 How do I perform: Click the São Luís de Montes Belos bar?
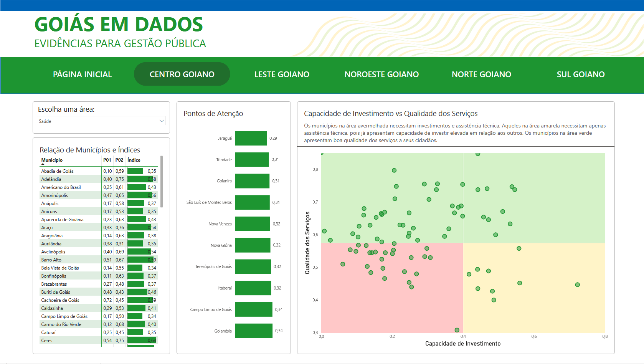[252, 202]
